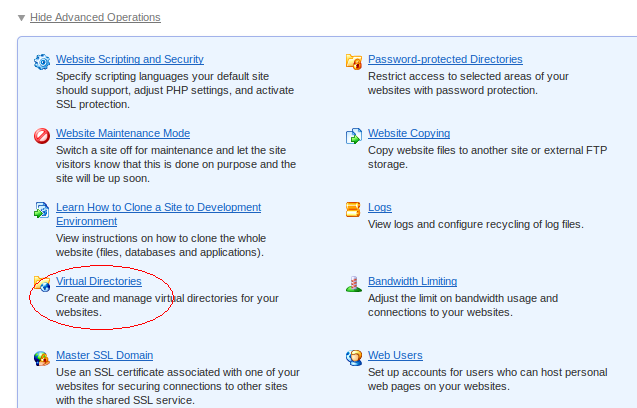
Task: Click the Bandwidth Limiting icon
Action: [x=354, y=284]
